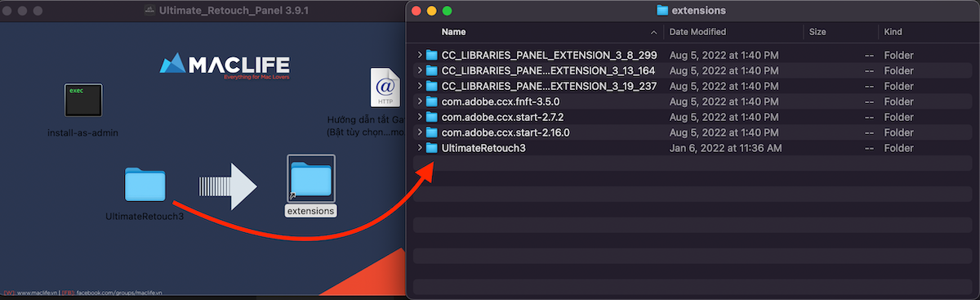This screenshot has height=300, width=980.
Task: Expand the com.adobe.ccx.start-2.7.2 folder
Action: point(419,117)
